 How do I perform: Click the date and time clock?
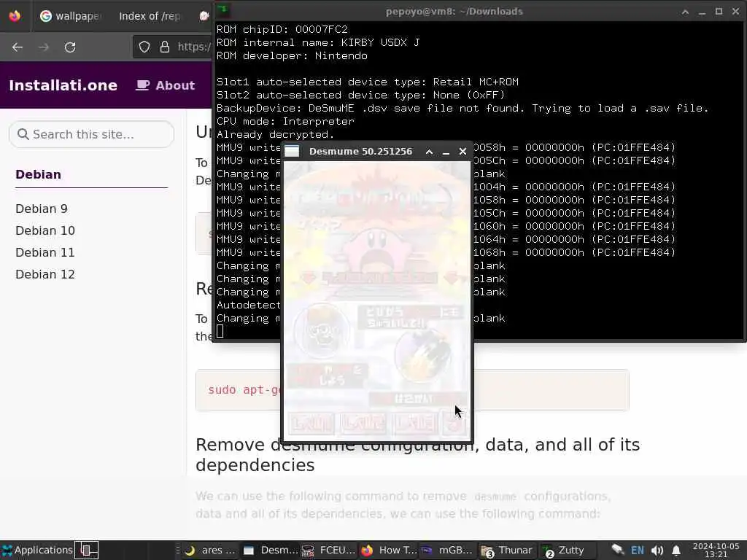(716, 550)
